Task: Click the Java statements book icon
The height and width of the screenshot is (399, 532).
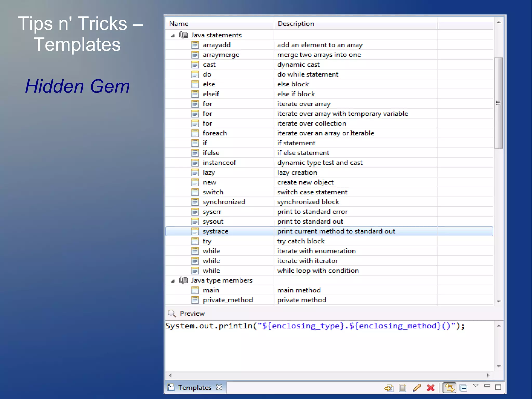Action: [x=183, y=35]
